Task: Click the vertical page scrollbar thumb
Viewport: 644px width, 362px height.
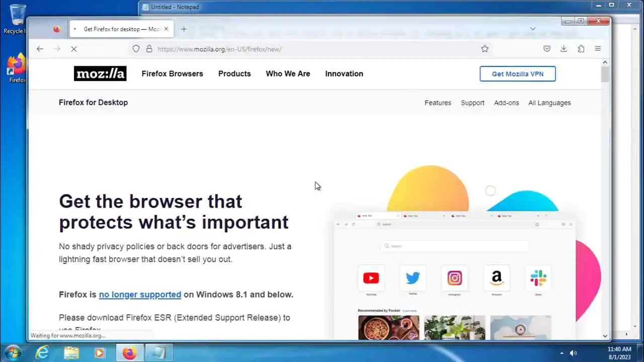Action: tap(605, 74)
